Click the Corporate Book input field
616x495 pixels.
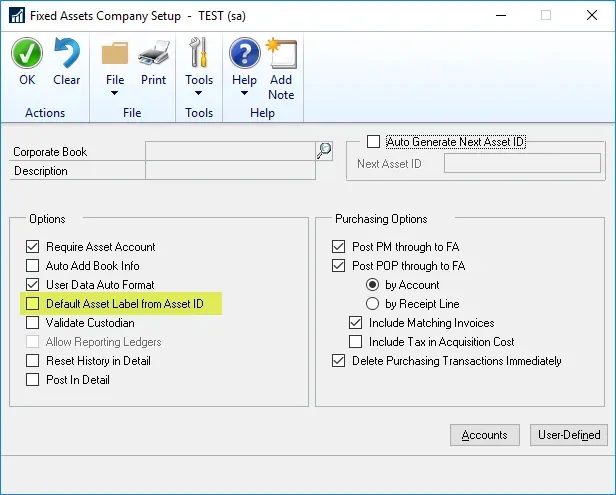(x=229, y=151)
